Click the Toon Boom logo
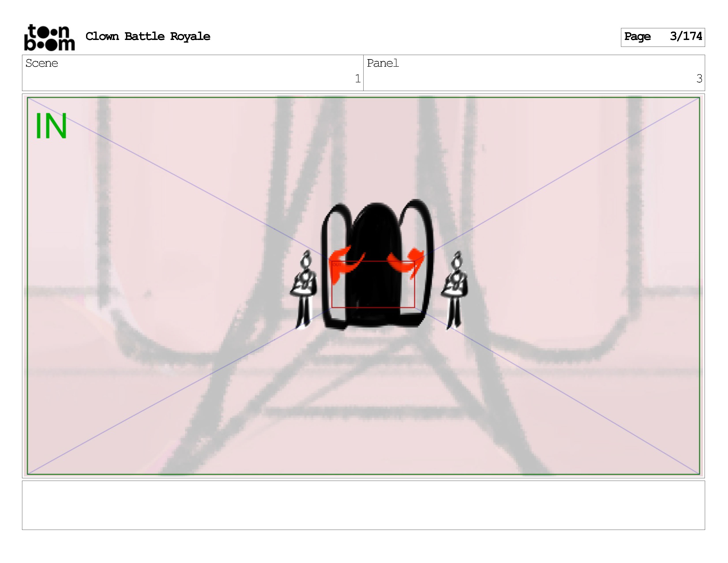 [x=49, y=37]
